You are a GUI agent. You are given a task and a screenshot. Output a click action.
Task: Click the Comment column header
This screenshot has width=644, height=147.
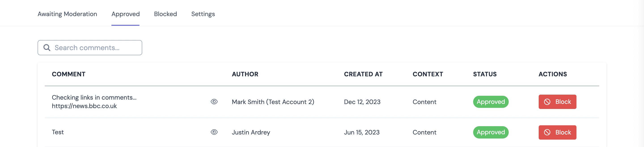[x=68, y=74]
